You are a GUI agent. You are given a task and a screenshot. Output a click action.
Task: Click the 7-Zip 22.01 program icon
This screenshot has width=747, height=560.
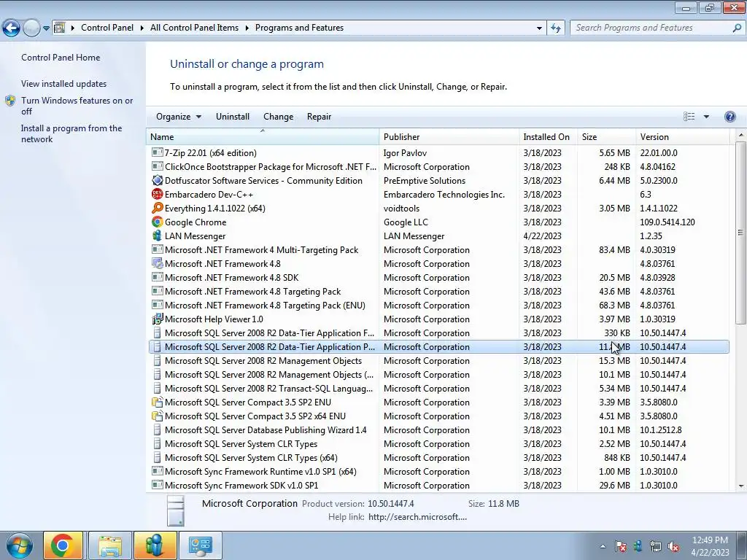pos(158,153)
